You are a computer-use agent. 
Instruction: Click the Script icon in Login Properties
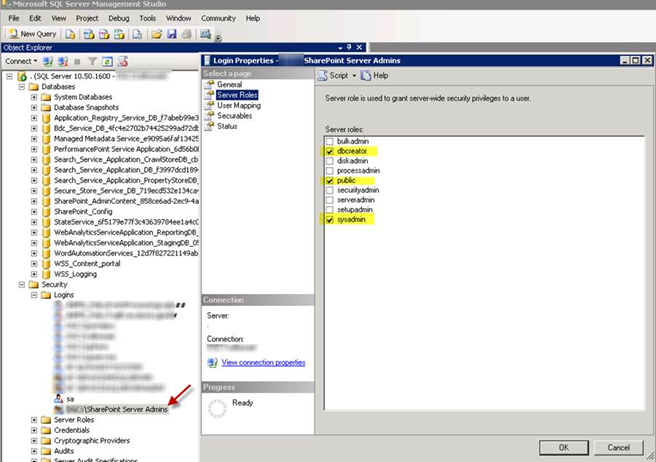[x=322, y=76]
